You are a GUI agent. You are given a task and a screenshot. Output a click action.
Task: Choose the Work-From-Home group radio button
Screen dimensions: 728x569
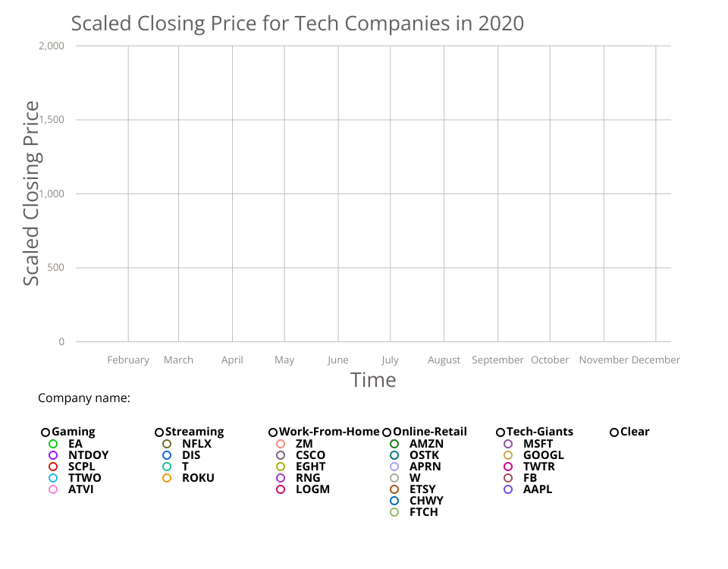[273, 432]
